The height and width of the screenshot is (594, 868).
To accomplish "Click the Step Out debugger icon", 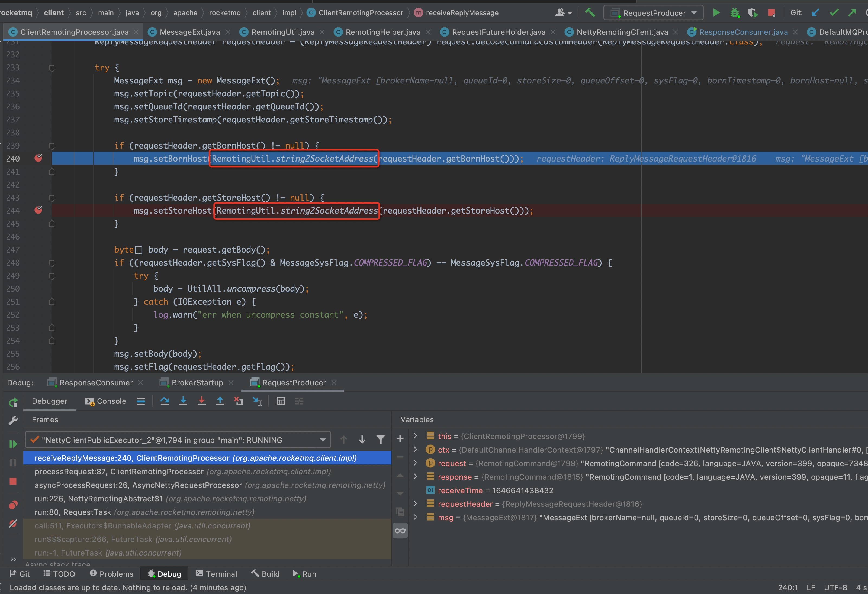I will pyautogui.click(x=220, y=401).
